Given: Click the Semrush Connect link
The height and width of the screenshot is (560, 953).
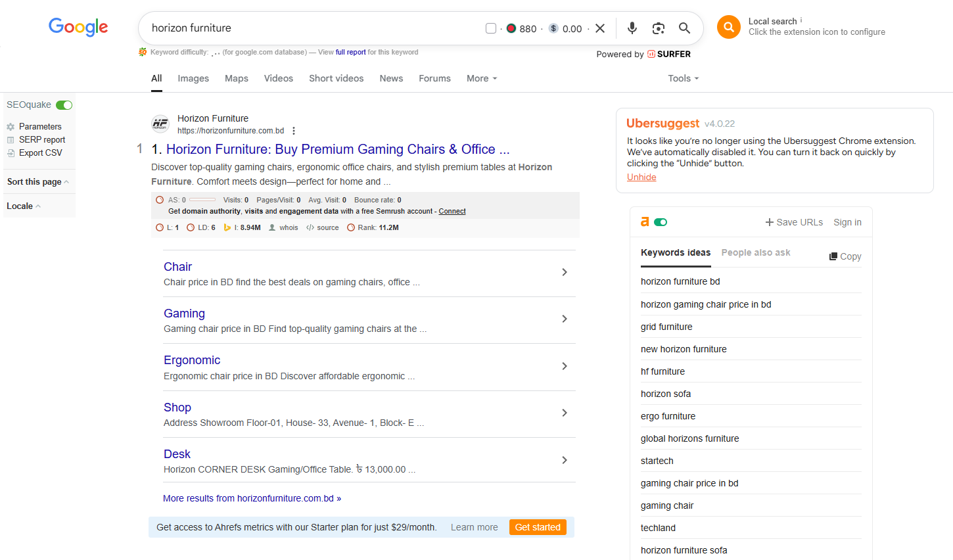Looking at the screenshot, I should coord(452,212).
